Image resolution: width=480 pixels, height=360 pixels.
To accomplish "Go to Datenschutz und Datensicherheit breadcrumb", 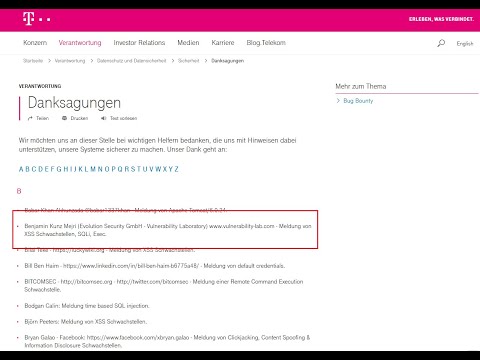I will pyautogui.click(x=132, y=61).
